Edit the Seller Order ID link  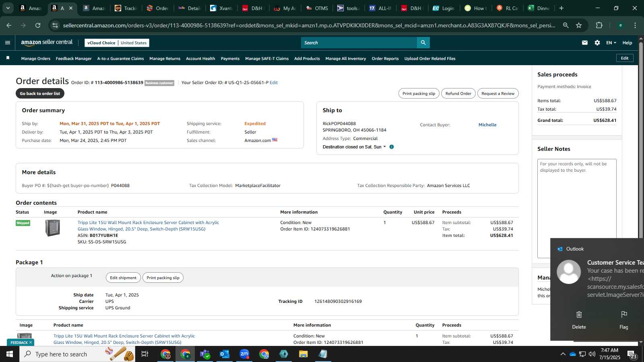click(274, 82)
